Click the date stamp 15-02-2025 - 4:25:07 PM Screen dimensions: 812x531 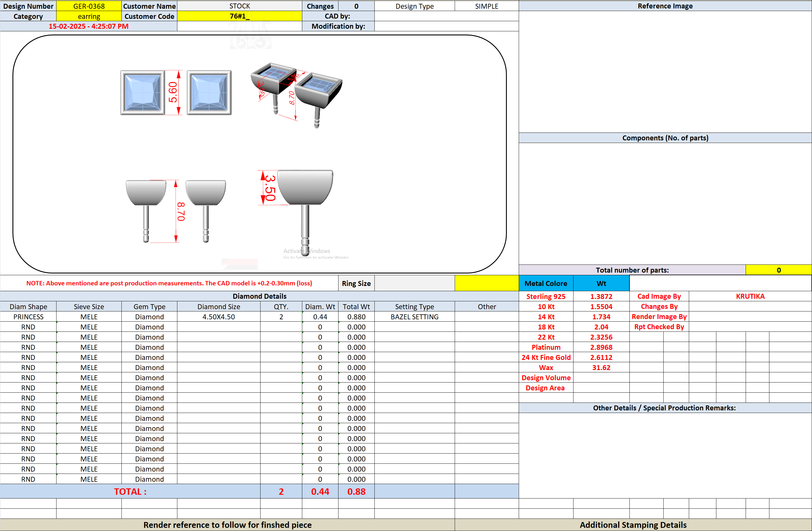(x=88, y=26)
